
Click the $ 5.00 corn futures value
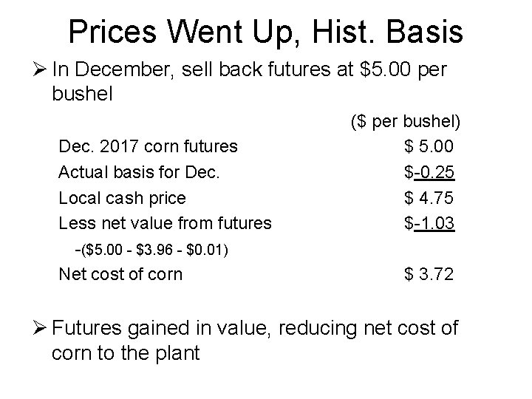click(429, 146)
